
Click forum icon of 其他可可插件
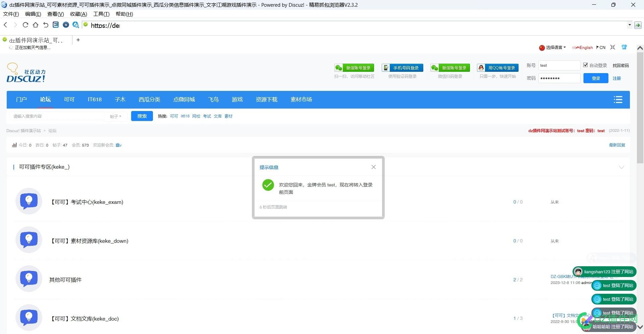pyautogui.click(x=29, y=279)
